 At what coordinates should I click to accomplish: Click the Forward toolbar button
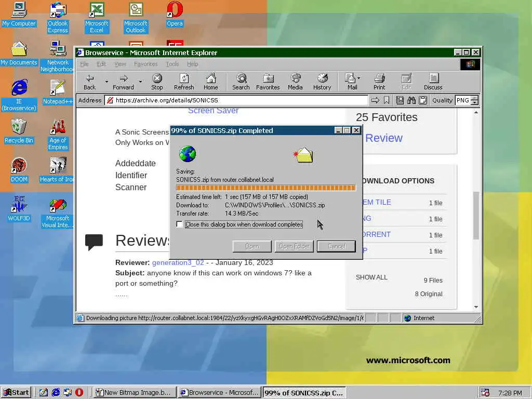[x=123, y=82]
